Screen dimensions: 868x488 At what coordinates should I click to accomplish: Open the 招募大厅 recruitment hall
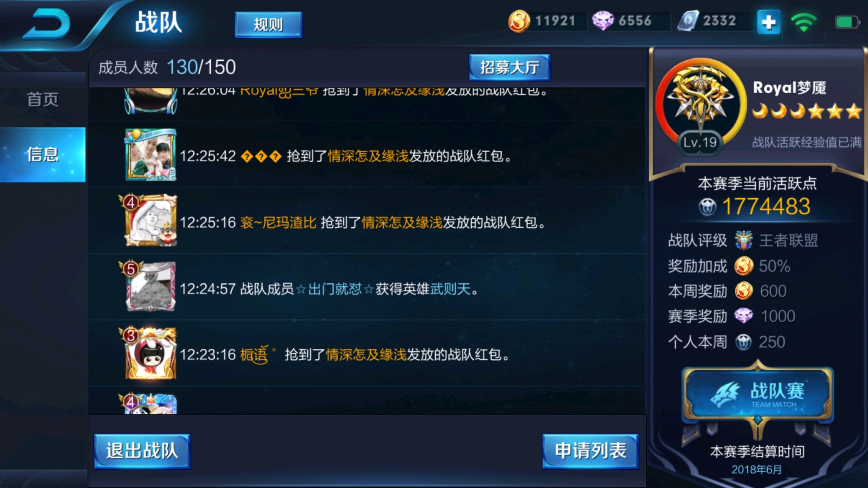510,67
